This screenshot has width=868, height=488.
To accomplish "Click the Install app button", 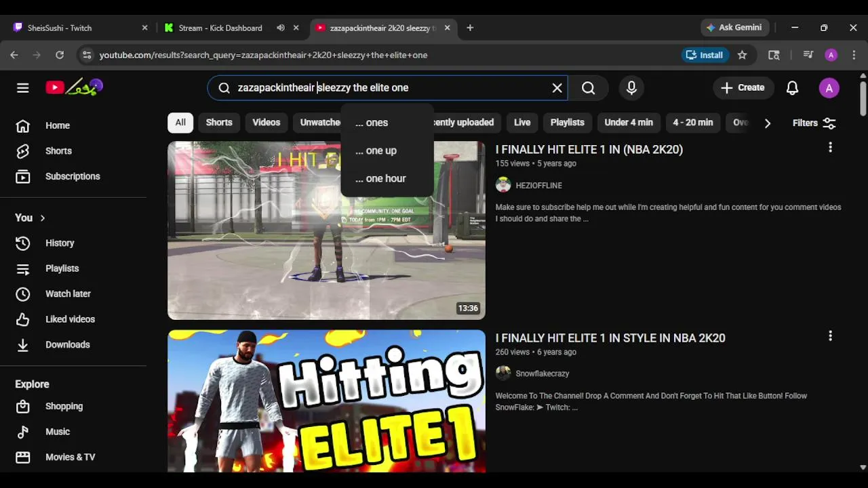I will coord(705,55).
